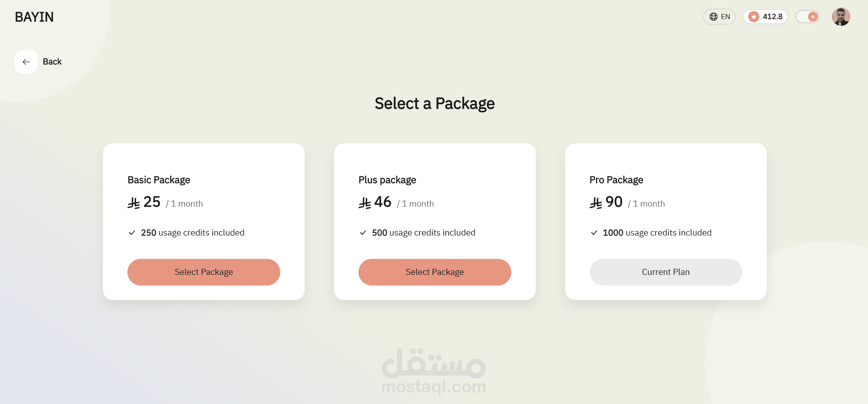Click the riyal symbol beside 25

[134, 203]
